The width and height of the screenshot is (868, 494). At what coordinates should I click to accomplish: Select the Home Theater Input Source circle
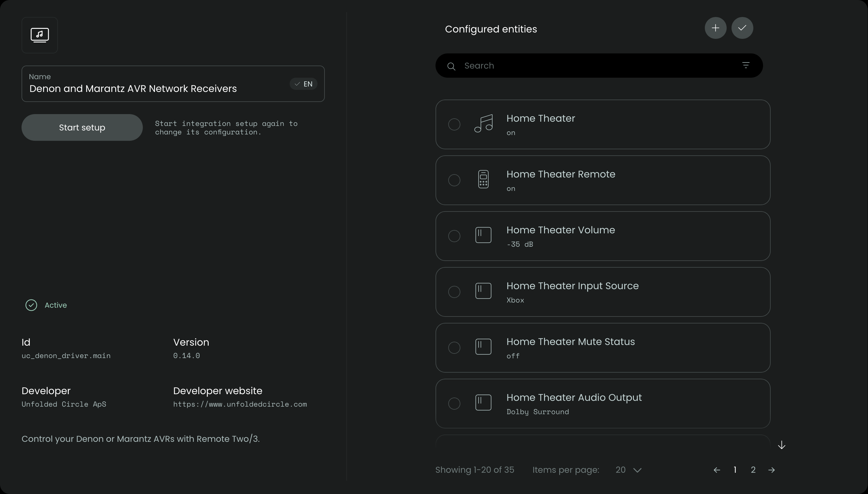454,292
